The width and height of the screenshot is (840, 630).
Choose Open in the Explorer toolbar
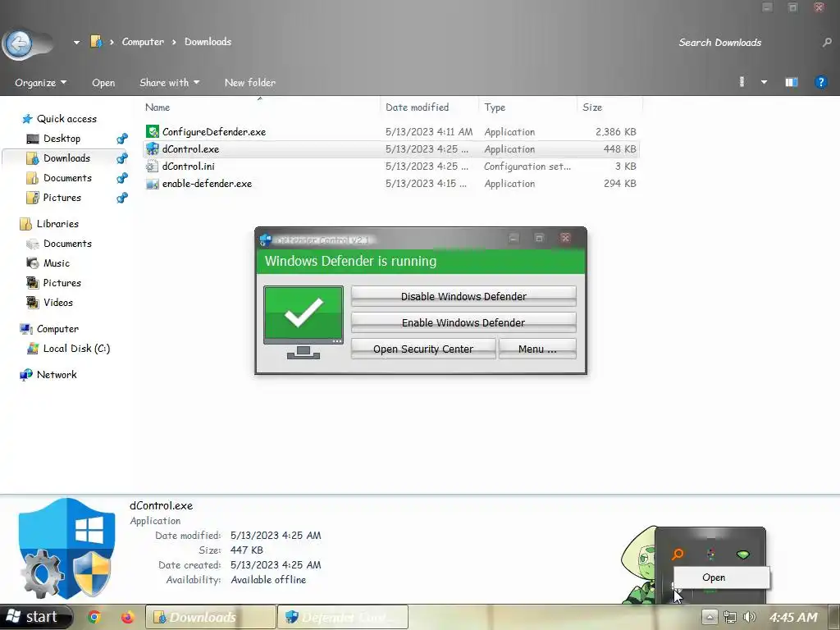pos(103,83)
